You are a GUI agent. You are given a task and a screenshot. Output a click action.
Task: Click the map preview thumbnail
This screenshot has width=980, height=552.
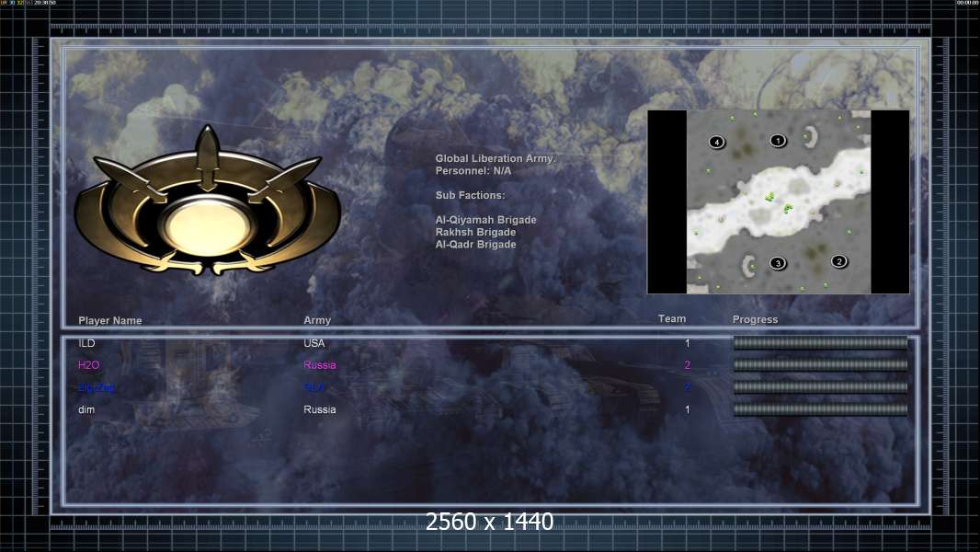[778, 201]
